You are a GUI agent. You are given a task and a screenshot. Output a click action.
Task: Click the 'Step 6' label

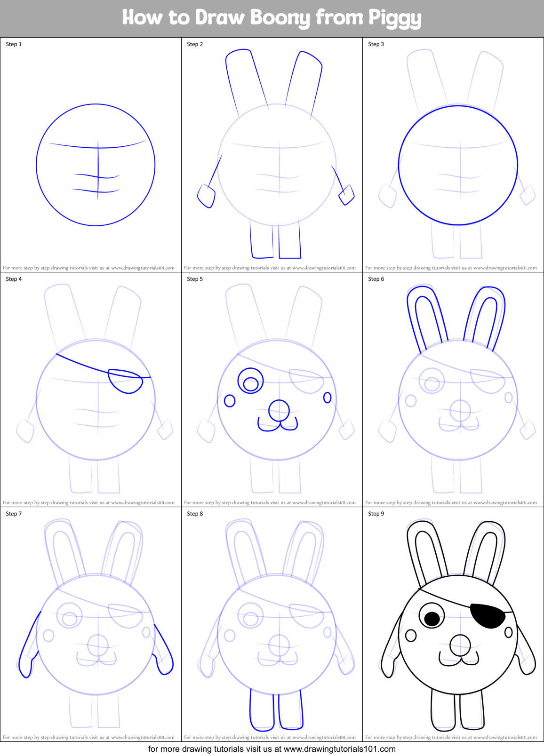pos(376,279)
